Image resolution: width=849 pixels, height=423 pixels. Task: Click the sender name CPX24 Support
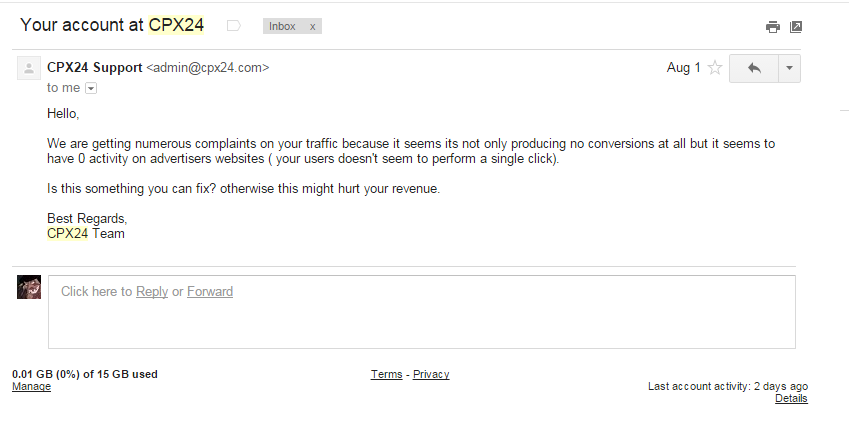point(94,68)
